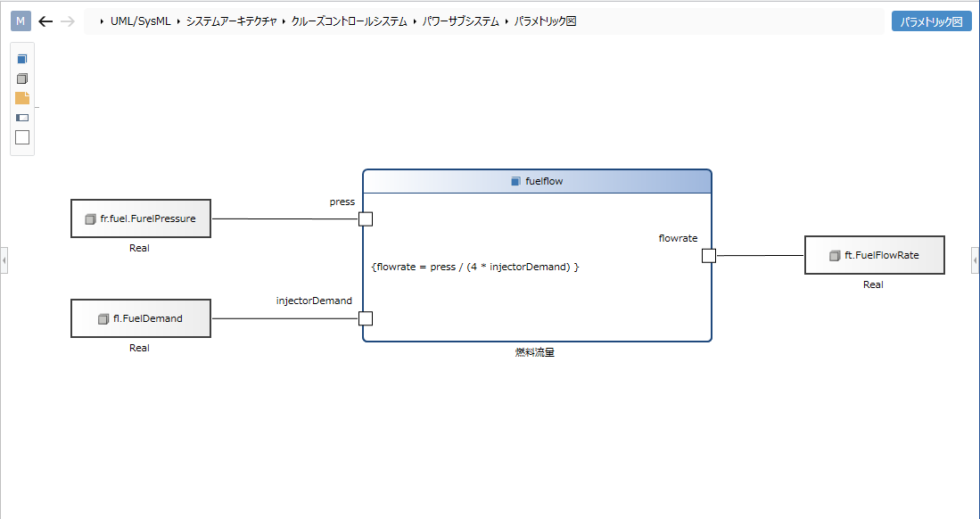This screenshot has width=980, height=519.
Task: Expand arrow before UML/SysML breadcrumb
Action: [x=102, y=22]
